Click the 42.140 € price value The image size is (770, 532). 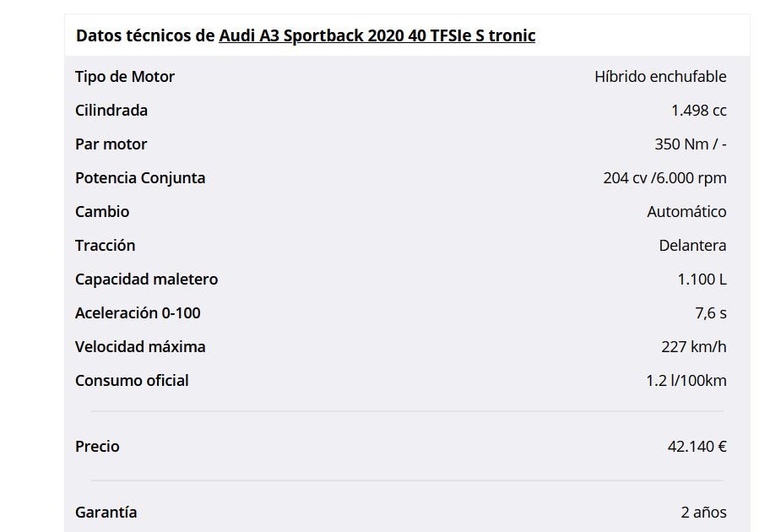point(697,447)
